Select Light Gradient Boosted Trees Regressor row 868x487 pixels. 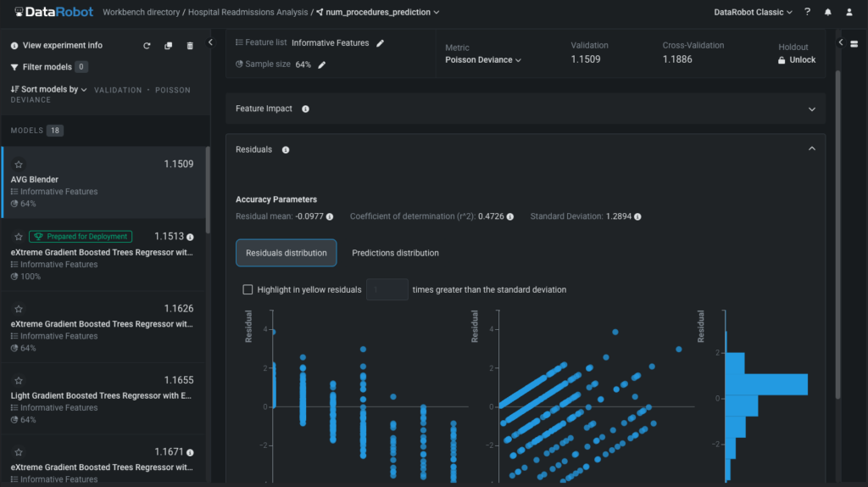[103, 399]
